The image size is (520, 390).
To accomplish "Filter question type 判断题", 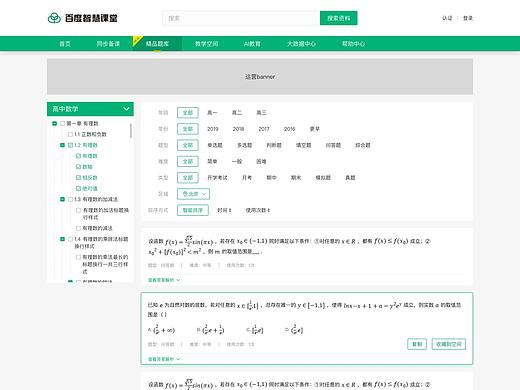I will (274, 145).
